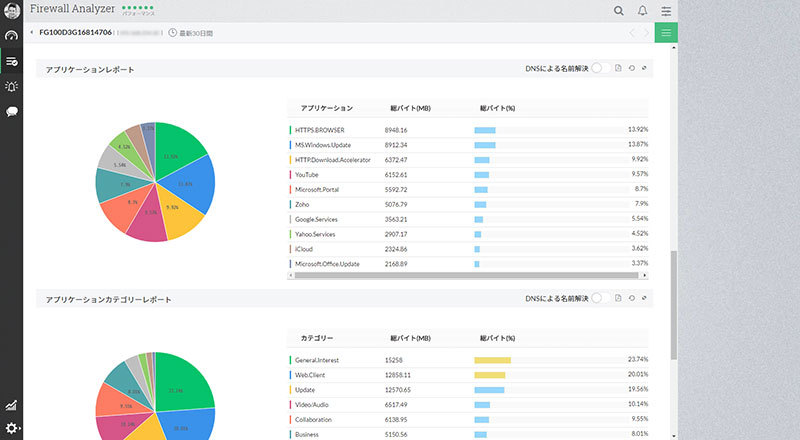Click the alarms siren icon in sidebar
800x440 pixels.
click(x=11, y=86)
